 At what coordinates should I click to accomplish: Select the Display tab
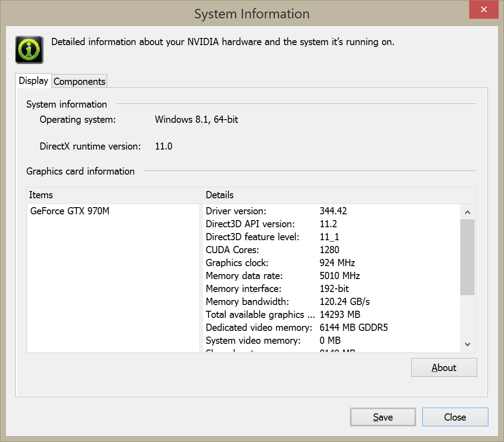coord(33,80)
